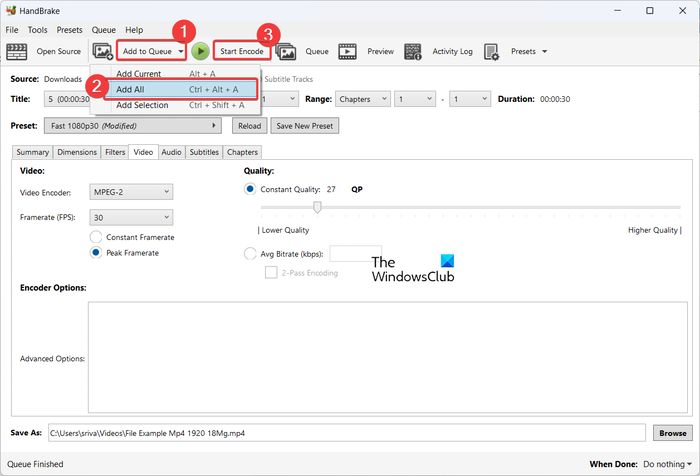Click the Source Downloads text
This screenshot has width=700, height=476.
pyautogui.click(x=63, y=79)
